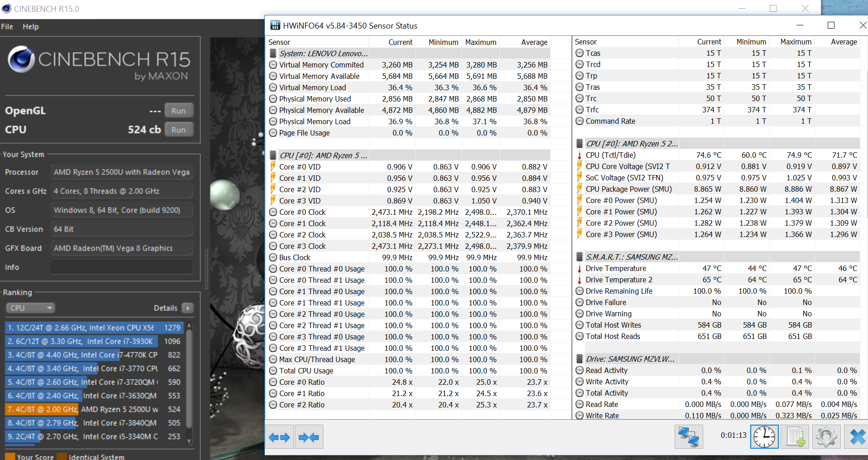868x460 pixels.
Task: Click CPU (Tctl/Tdie) thermometer icon
Action: [x=579, y=155]
